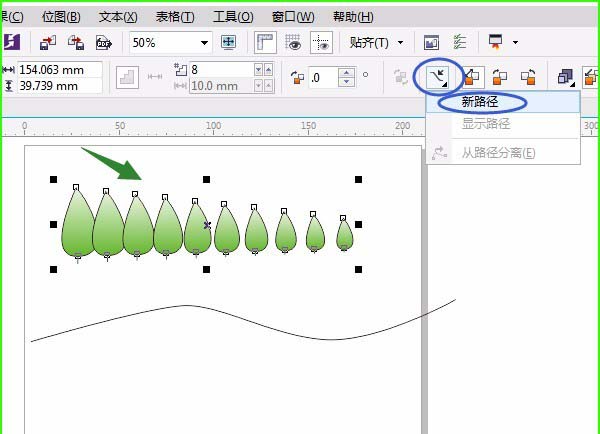Click the Path Properties blend button

click(437, 77)
